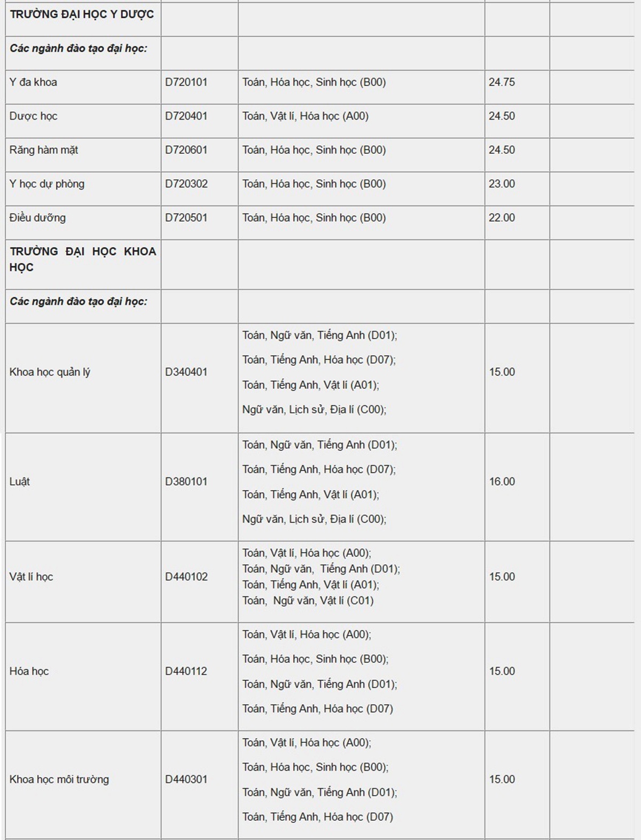Click code D720302 for Y học dự phòng

(186, 184)
